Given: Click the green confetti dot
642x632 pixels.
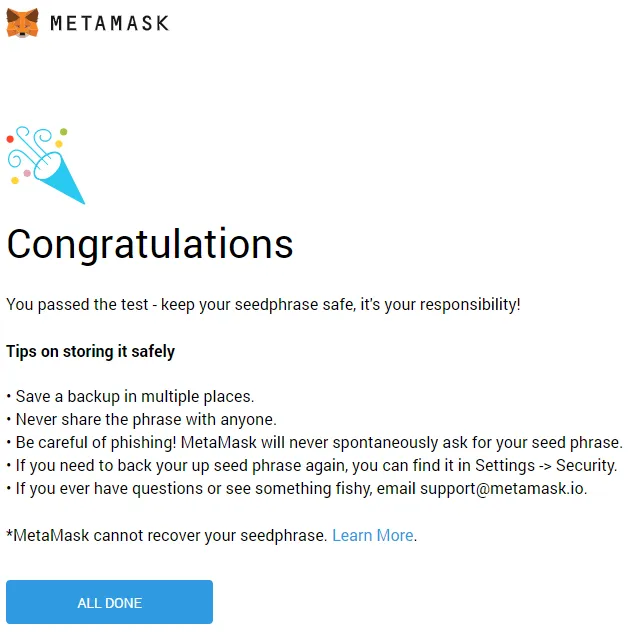Looking at the screenshot, I should 63,132.
